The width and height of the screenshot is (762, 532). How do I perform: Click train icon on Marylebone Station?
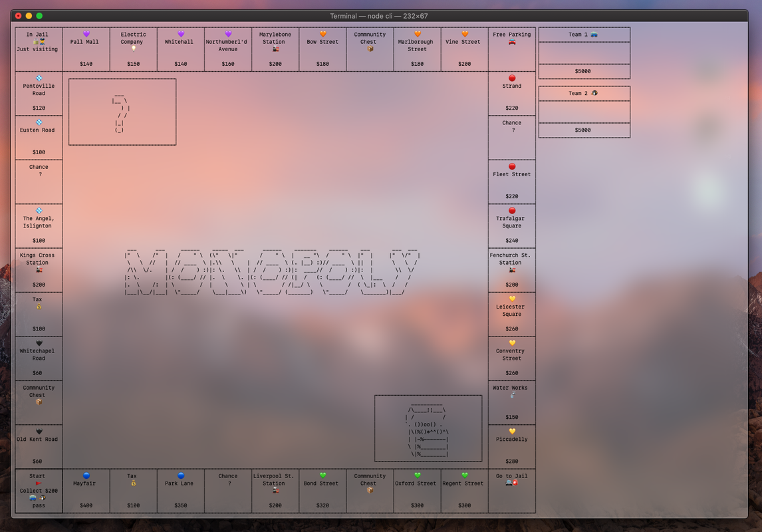[x=275, y=49]
